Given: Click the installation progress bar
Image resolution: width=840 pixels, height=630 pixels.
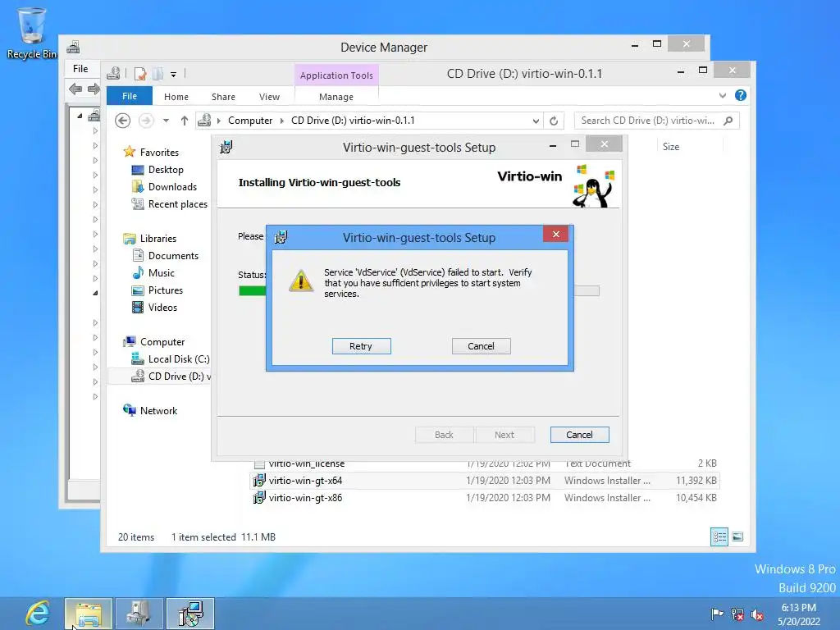Looking at the screenshot, I should tap(419, 291).
